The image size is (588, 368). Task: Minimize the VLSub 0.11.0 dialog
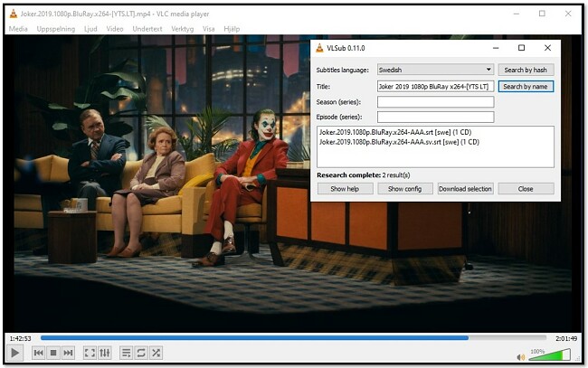pyautogui.click(x=496, y=48)
